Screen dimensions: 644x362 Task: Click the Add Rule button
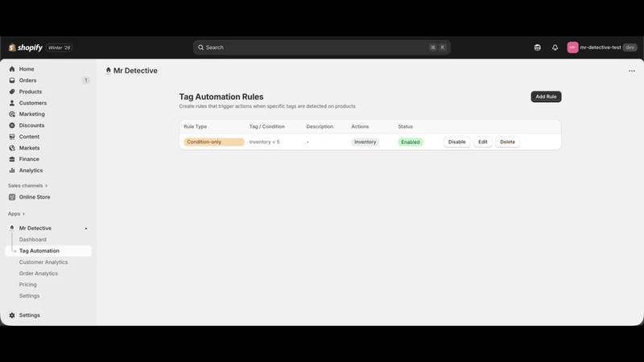pyautogui.click(x=546, y=97)
